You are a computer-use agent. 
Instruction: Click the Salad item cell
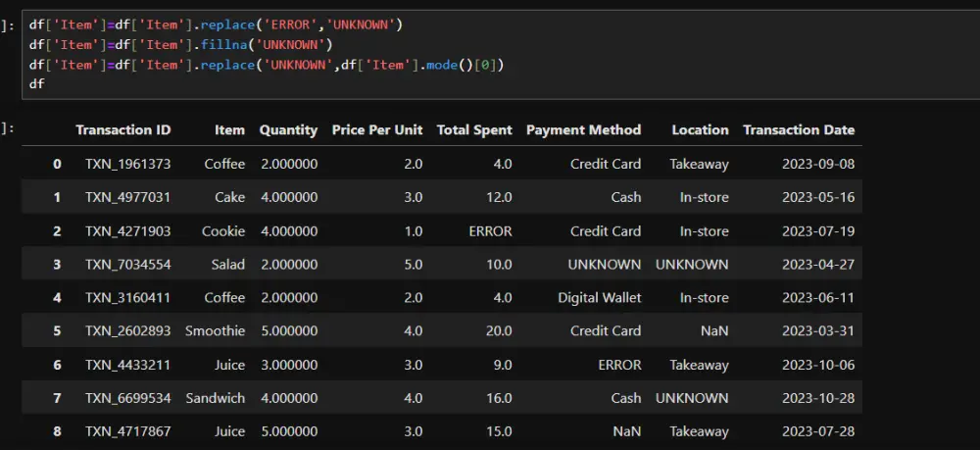pyautogui.click(x=228, y=265)
